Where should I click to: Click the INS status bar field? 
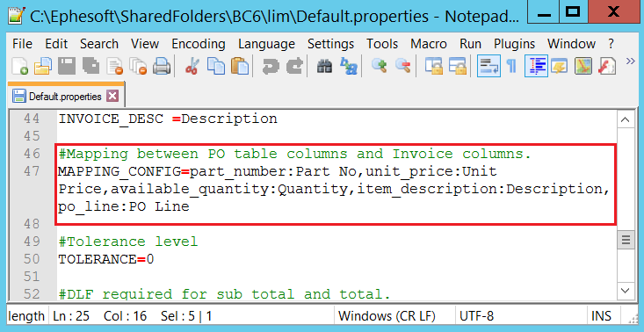601,316
